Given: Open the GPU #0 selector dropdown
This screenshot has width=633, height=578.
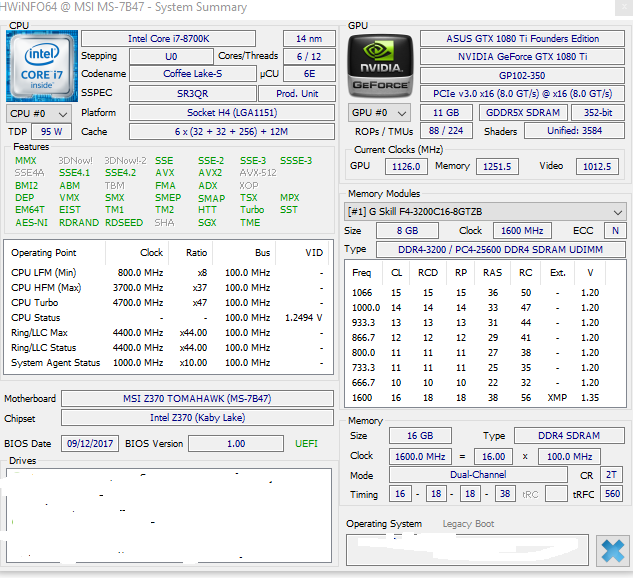Looking at the screenshot, I should coord(379,113).
